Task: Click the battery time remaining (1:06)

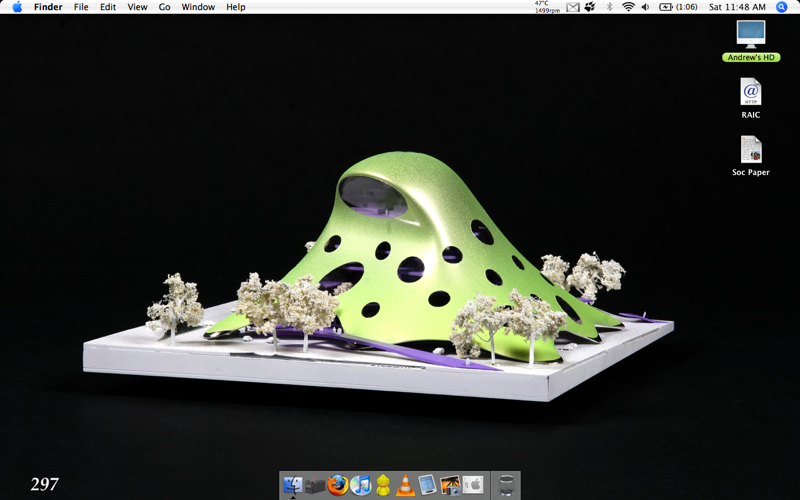Action: (686, 7)
